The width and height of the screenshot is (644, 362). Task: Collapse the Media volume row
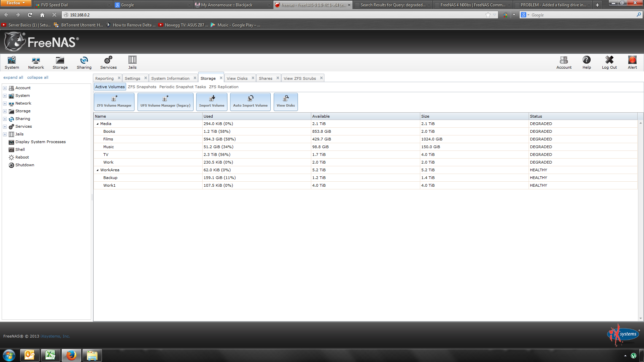point(98,124)
